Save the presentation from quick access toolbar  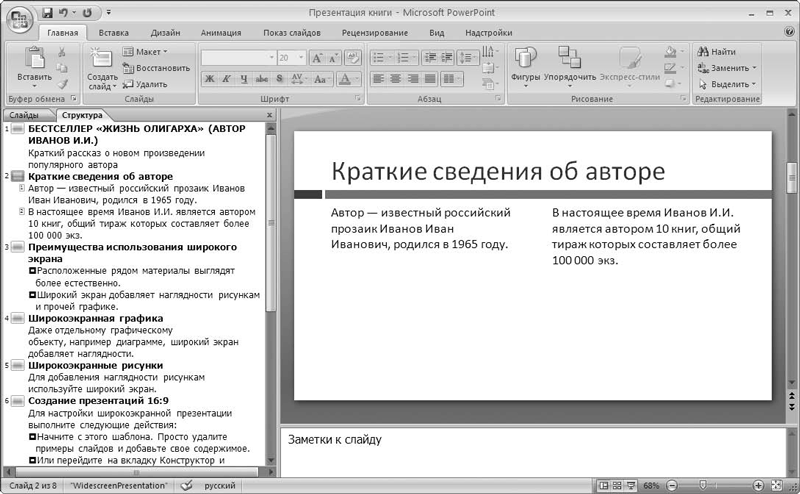[47, 12]
